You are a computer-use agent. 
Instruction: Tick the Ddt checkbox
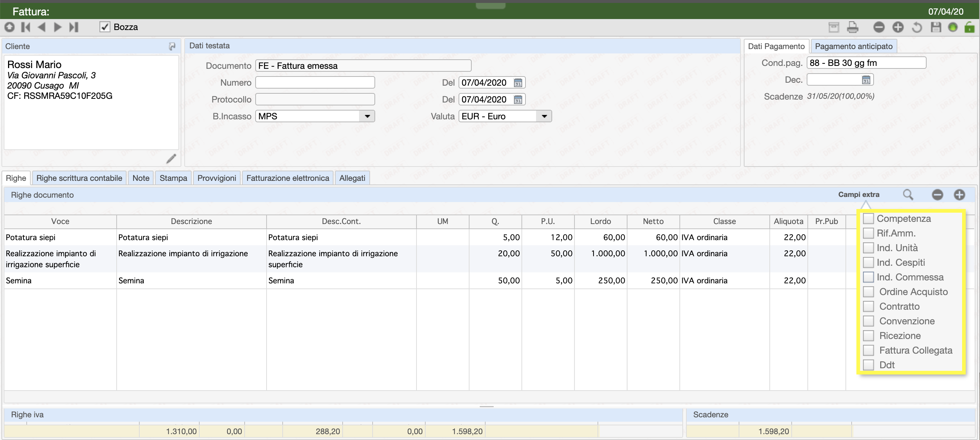[x=868, y=365]
